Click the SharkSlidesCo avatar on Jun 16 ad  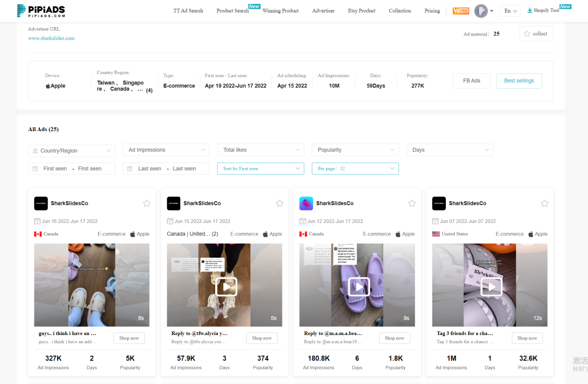click(x=41, y=203)
